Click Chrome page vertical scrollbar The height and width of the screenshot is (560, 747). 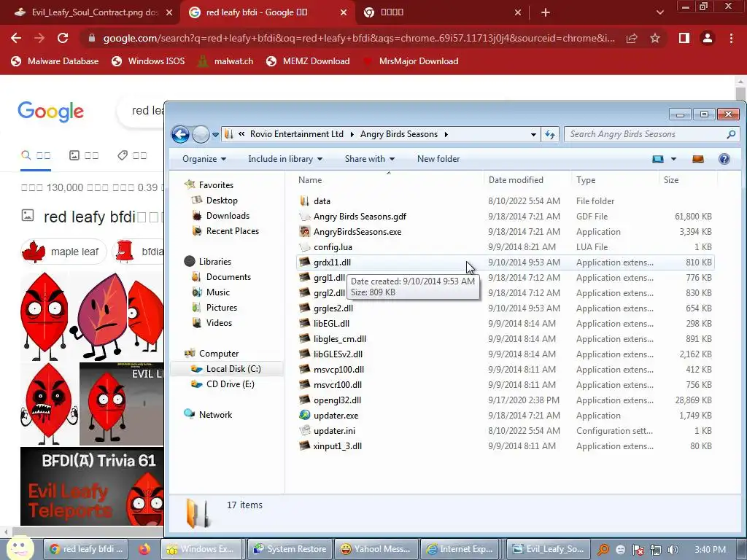point(740,93)
